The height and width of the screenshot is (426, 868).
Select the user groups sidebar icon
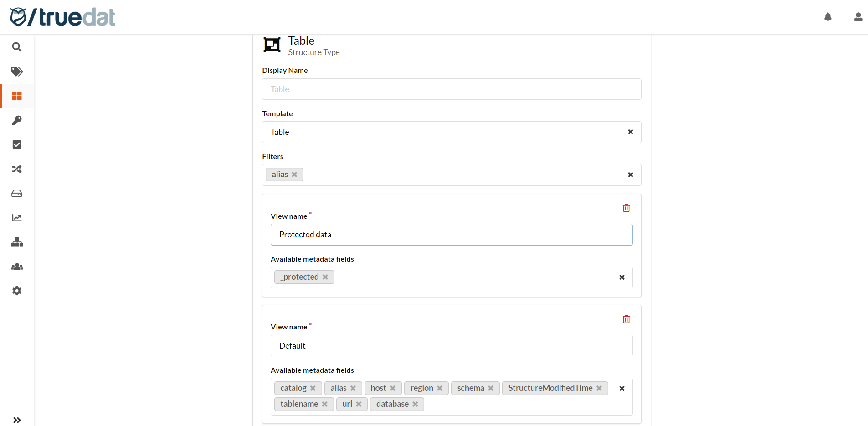pyautogui.click(x=17, y=267)
